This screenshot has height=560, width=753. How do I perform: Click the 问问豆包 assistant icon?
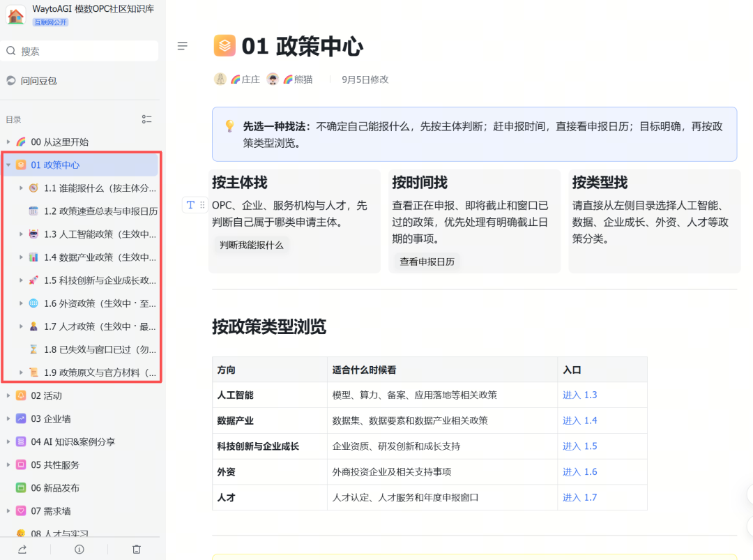click(x=11, y=81)
